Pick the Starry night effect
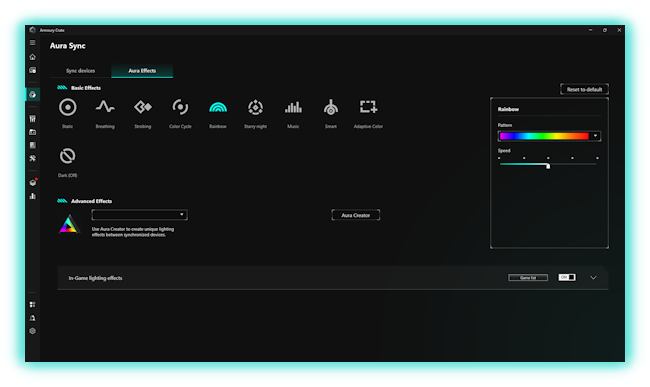The height and width of the screenshot is (387, 650). click(x=255, y=107)
